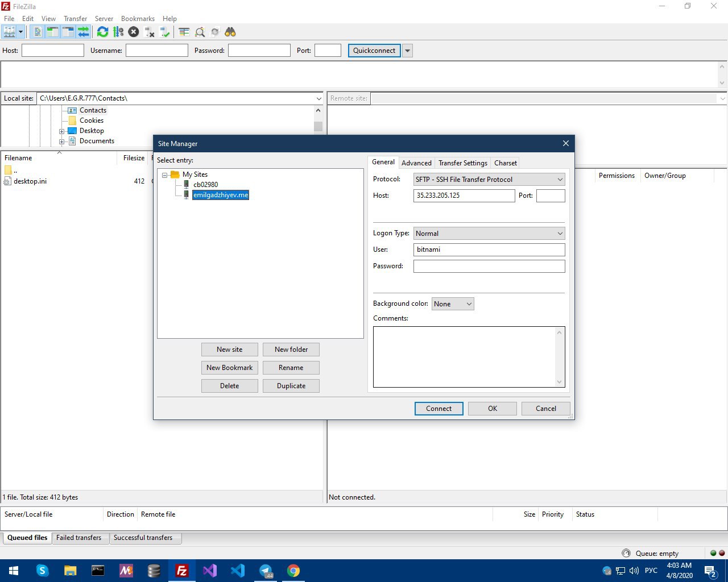The height and width of the screenshot is (582, 728).
Task: Click the network tray icon
Action: [621, 571]
